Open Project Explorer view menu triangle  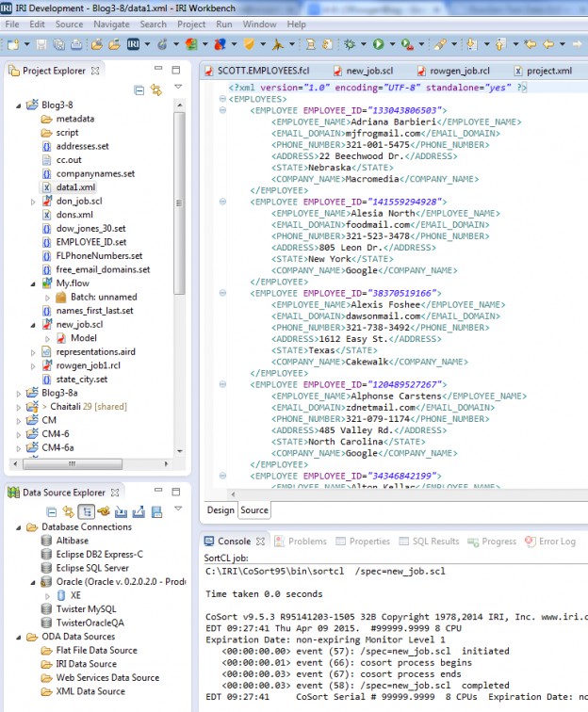(178, 87)
